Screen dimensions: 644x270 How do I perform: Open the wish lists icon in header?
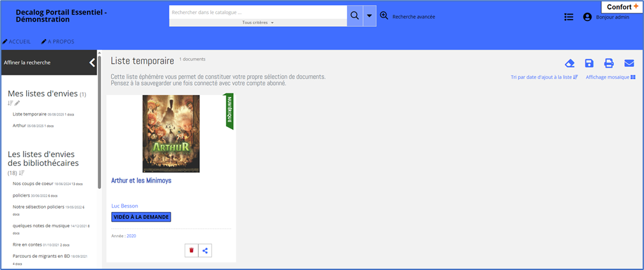(x=569, y=17)
